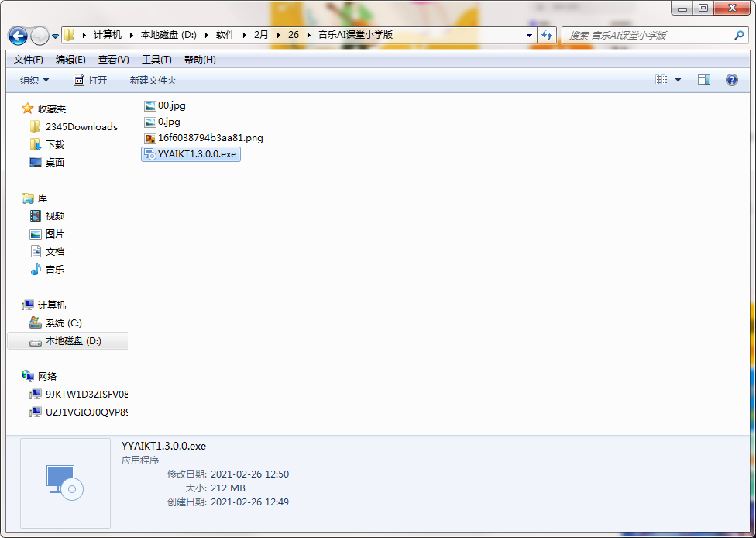756x538 pixels.
Task: Open the 音乐 library
Action: (x=54, y=270)
